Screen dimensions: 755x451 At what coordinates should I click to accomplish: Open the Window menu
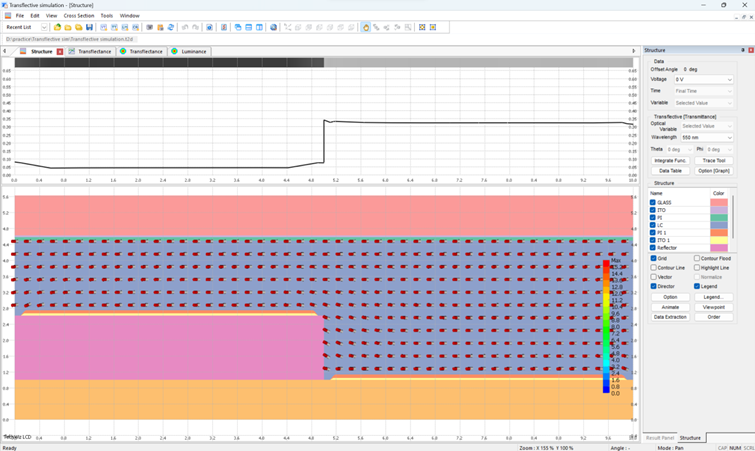(x=130, y=16)
